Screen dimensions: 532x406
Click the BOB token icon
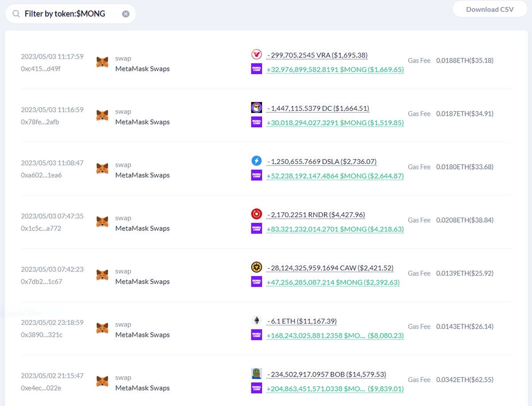[256, 374]
